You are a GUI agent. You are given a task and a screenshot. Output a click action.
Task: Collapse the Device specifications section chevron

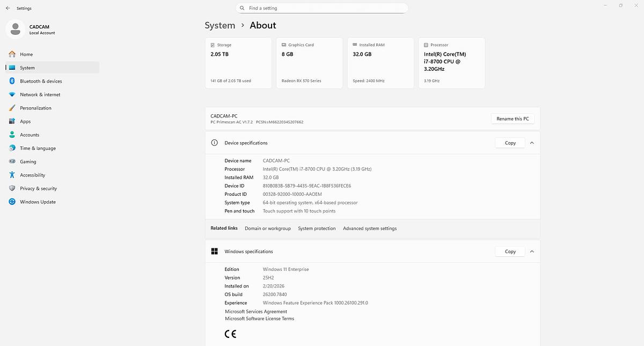pyautogui.click(x=532, y=143)
